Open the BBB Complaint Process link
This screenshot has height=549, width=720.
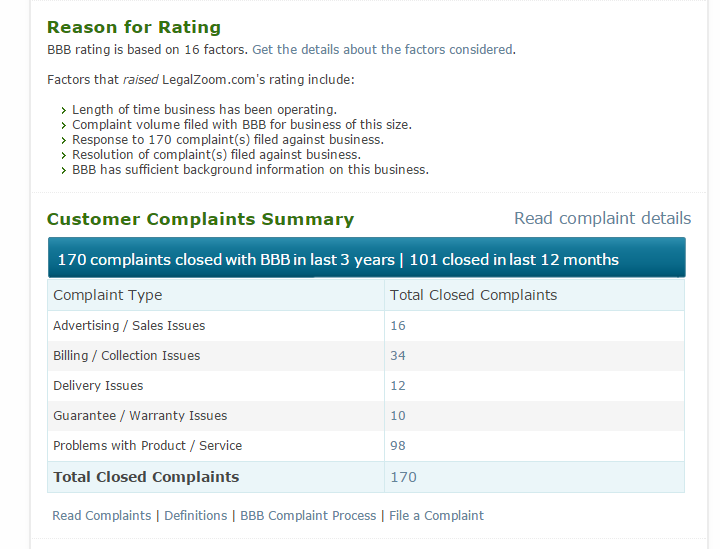[308, 515]
